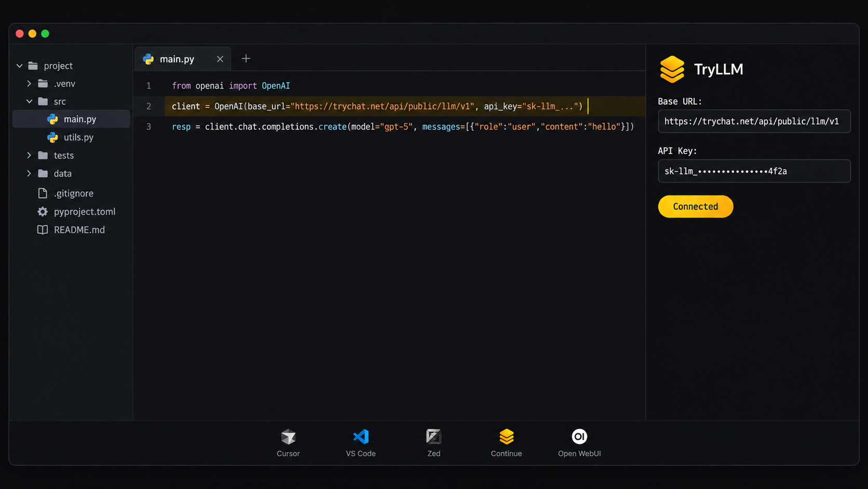
Task: Click line number 1 in the gutter
Action: 148,86
